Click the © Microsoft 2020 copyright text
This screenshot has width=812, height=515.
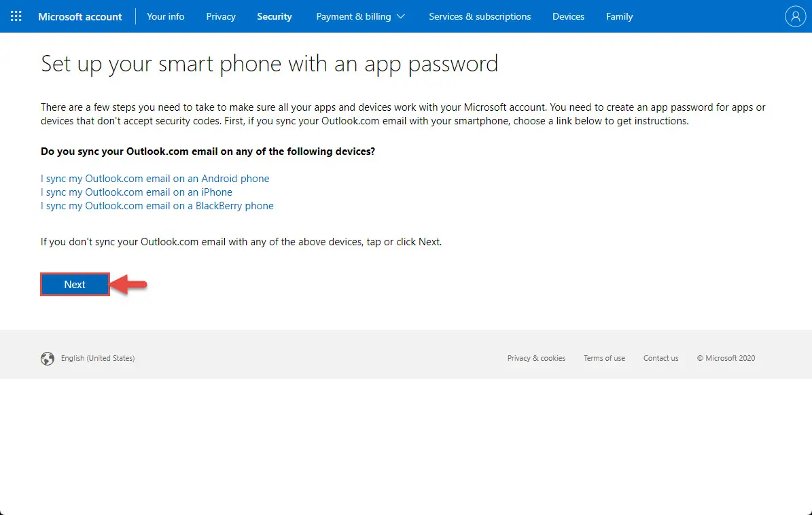pos(726,358)
